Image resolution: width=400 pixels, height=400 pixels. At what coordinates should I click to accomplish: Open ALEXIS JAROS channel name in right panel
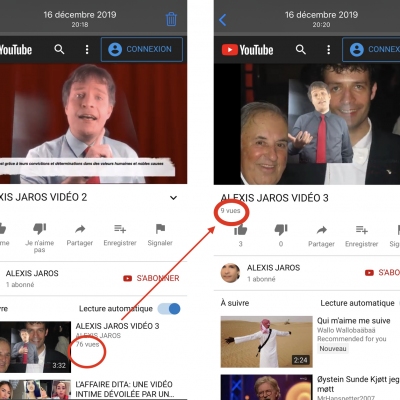[x=273, y=268]
